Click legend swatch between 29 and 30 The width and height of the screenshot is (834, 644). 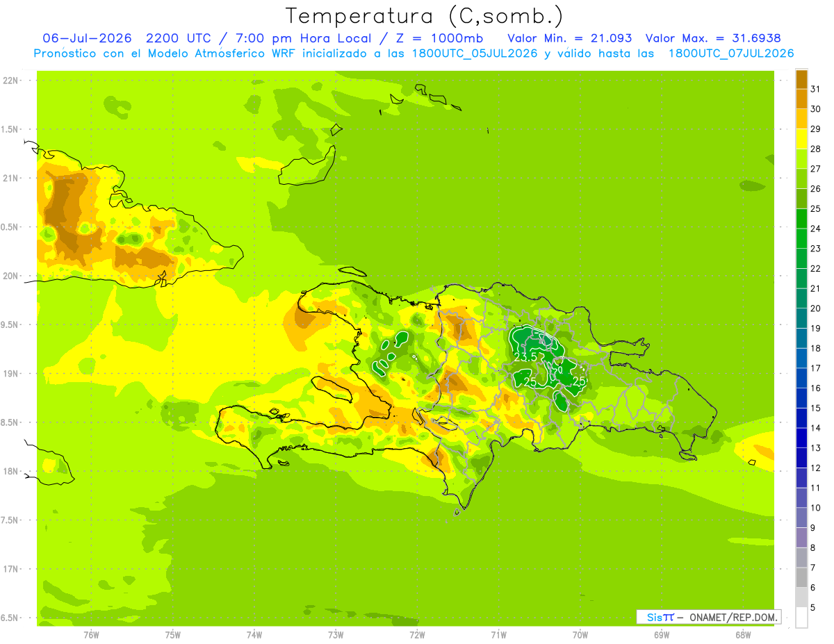click(801, 119)
